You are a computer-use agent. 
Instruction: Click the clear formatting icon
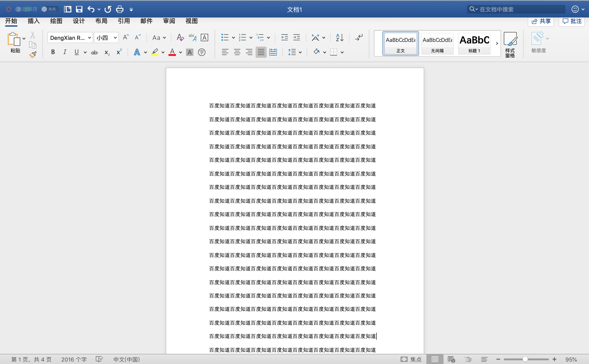tap(180, 38)
